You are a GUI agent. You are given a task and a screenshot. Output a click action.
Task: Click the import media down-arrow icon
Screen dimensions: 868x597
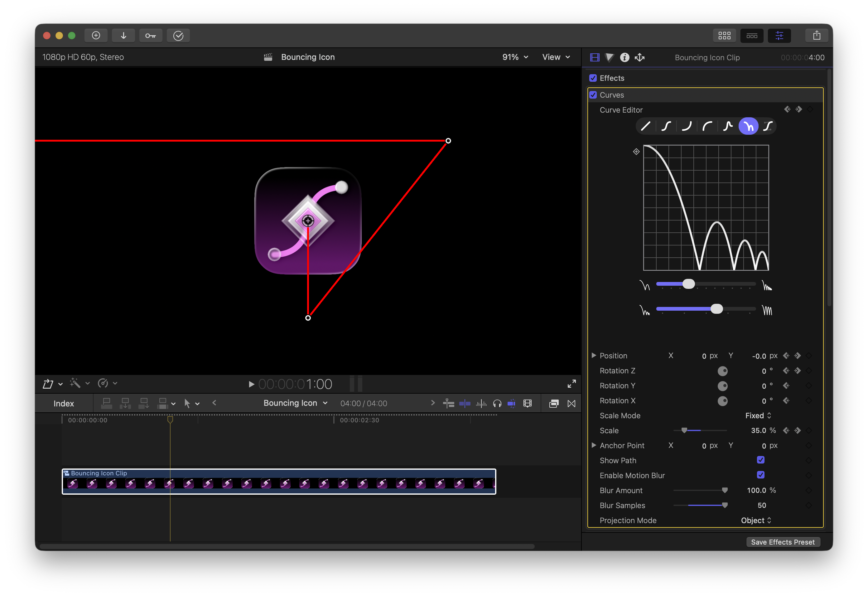(123, 36)
